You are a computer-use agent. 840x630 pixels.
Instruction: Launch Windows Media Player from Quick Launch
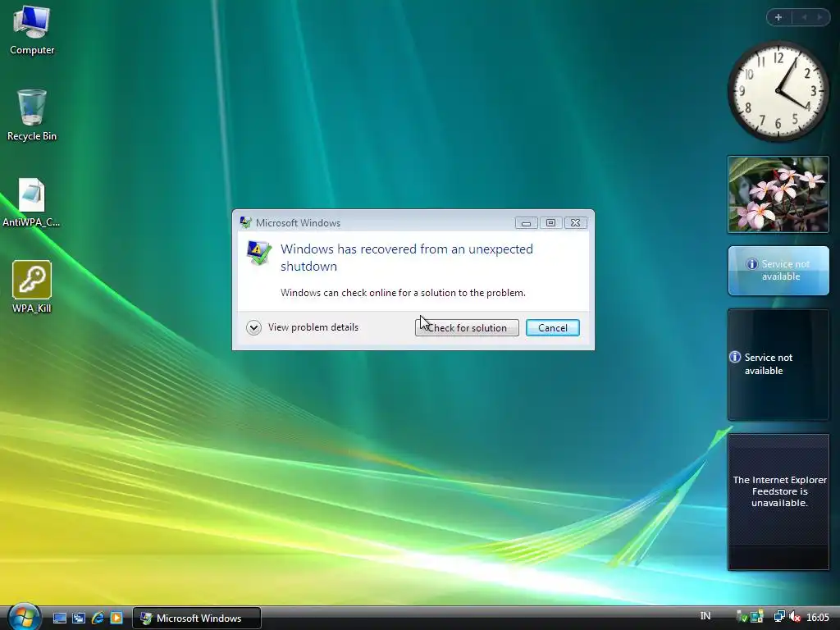116,619
